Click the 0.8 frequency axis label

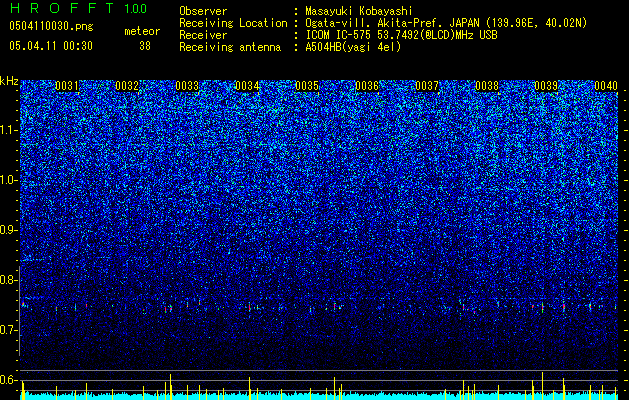(x=8, y=280)
